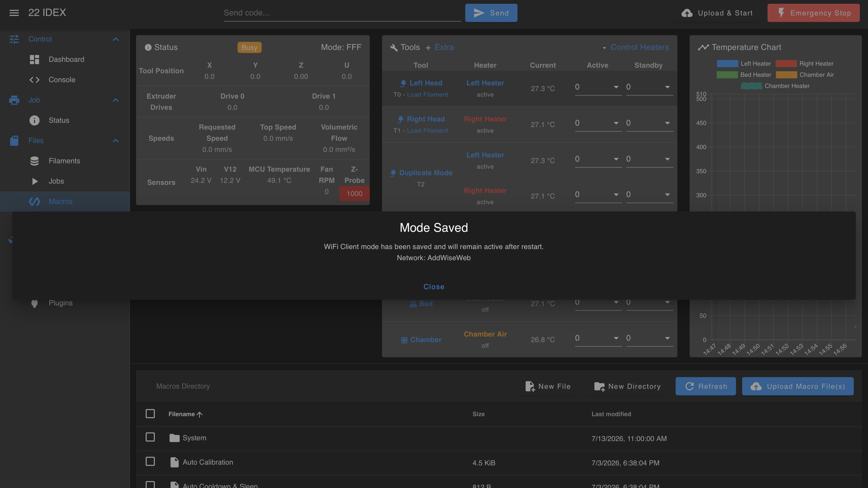Check the Auto Calibration checkbox
This screenshot has height=488, width=868.
[150, 461]
